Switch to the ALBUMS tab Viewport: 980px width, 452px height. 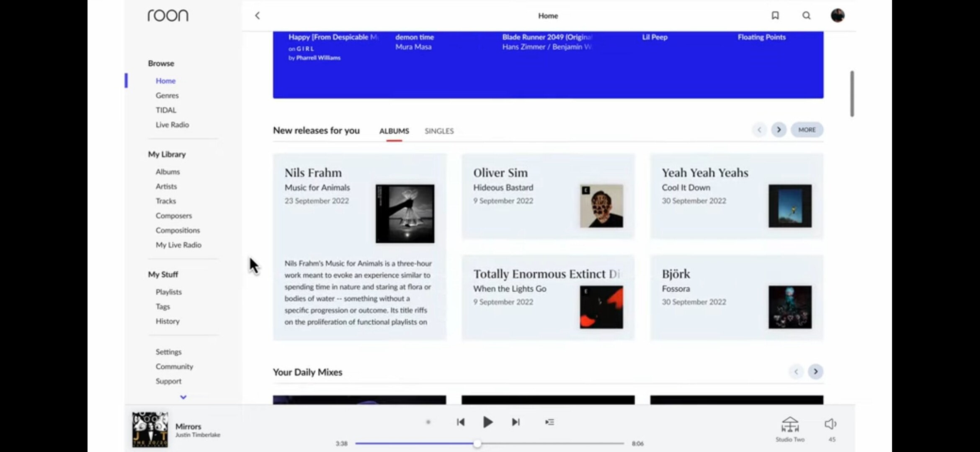[x=394, y=131]
